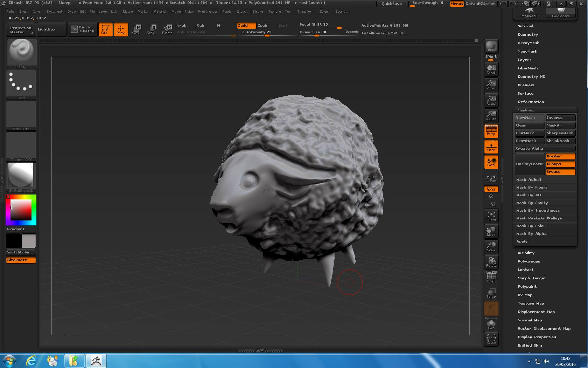Toggle Transp transparency mode
588x368 pixels.
(491, 293)
